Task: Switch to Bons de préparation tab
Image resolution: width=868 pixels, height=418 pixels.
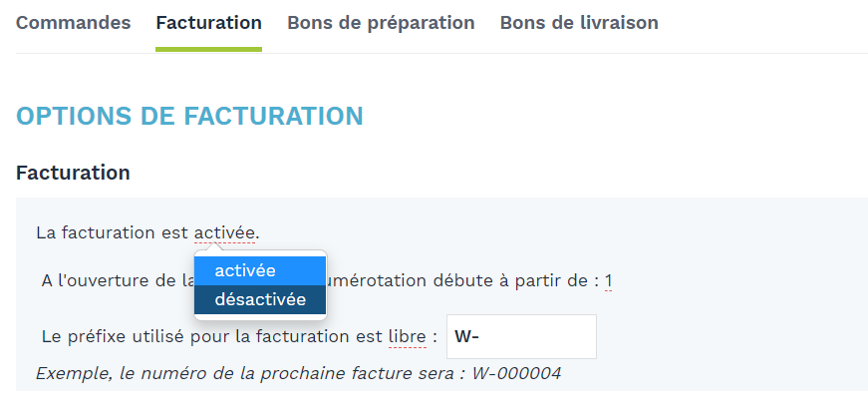Action: pyautogui.click(x=381, y=23)
